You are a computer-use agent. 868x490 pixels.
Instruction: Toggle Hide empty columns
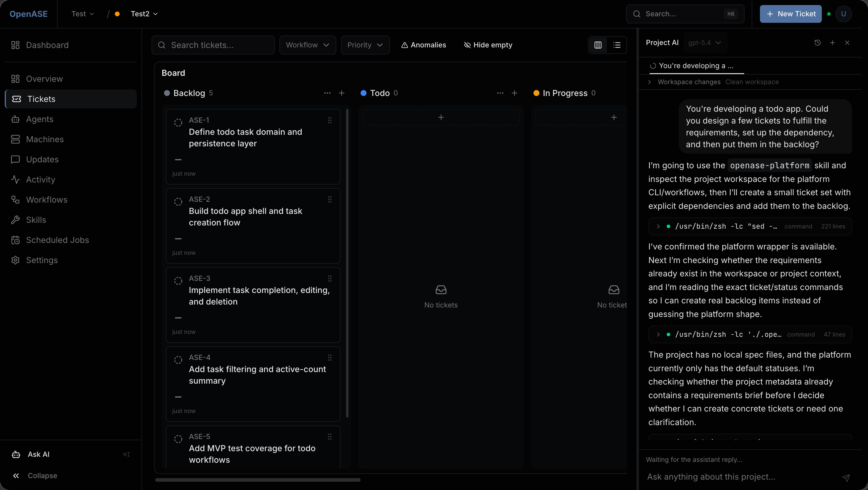pos(488,45)
